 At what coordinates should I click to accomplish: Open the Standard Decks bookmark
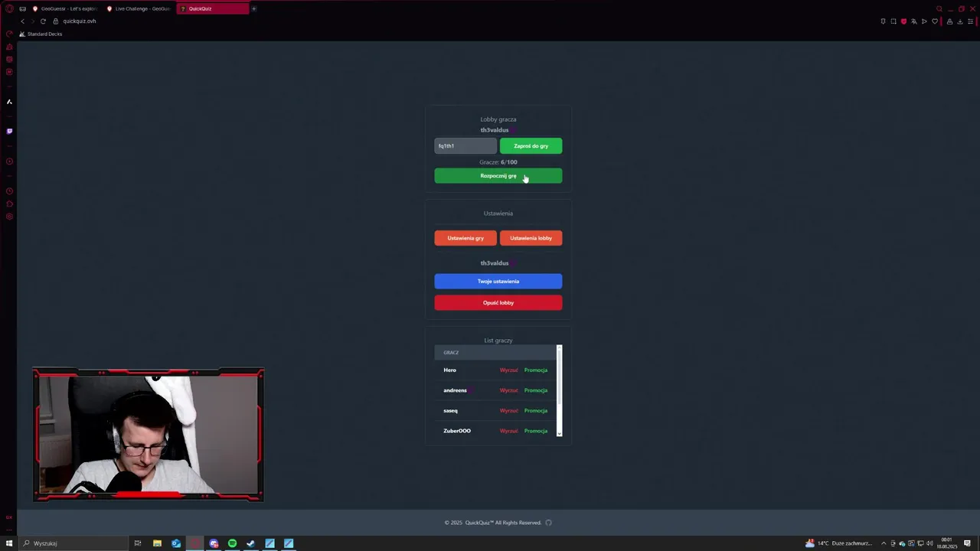tap(41, 34)
